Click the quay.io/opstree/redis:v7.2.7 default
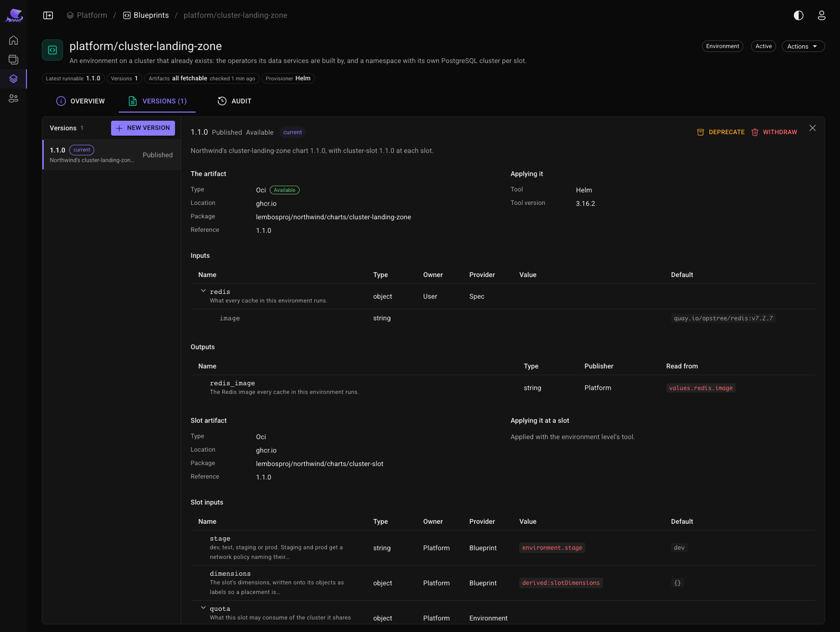 [723, 318]
